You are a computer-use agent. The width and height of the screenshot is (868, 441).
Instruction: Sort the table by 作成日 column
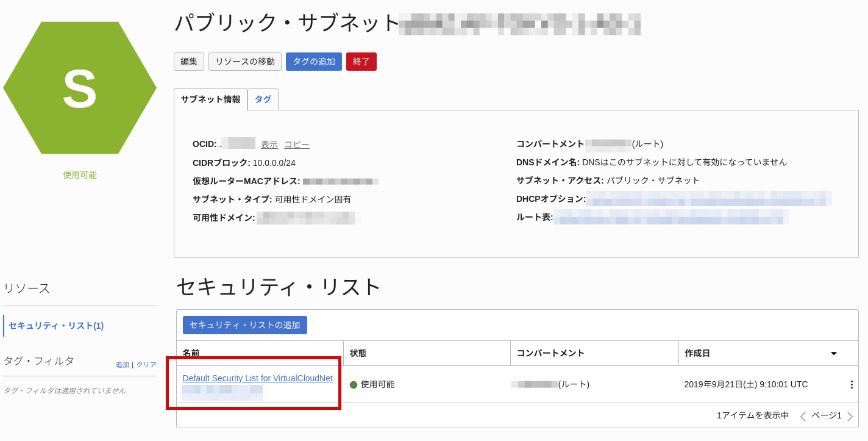click(699, 353)
